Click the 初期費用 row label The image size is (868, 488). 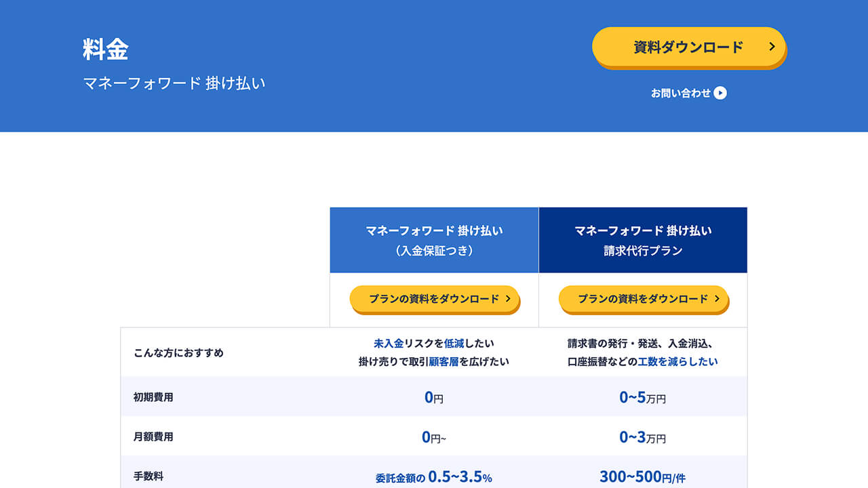[x=153, y=397]
